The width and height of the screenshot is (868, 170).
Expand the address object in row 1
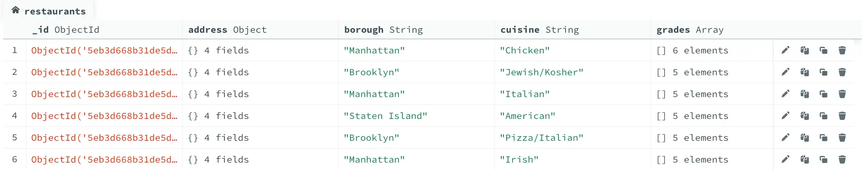point(193,51)
